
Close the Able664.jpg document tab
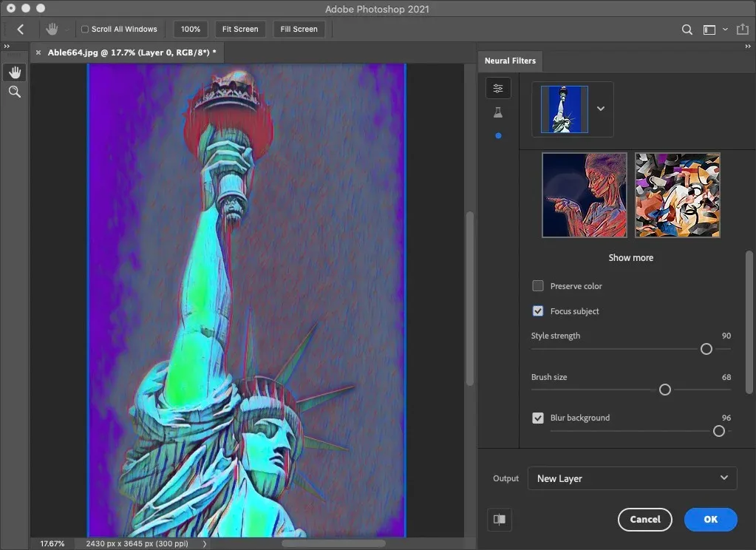pos(38,52)
